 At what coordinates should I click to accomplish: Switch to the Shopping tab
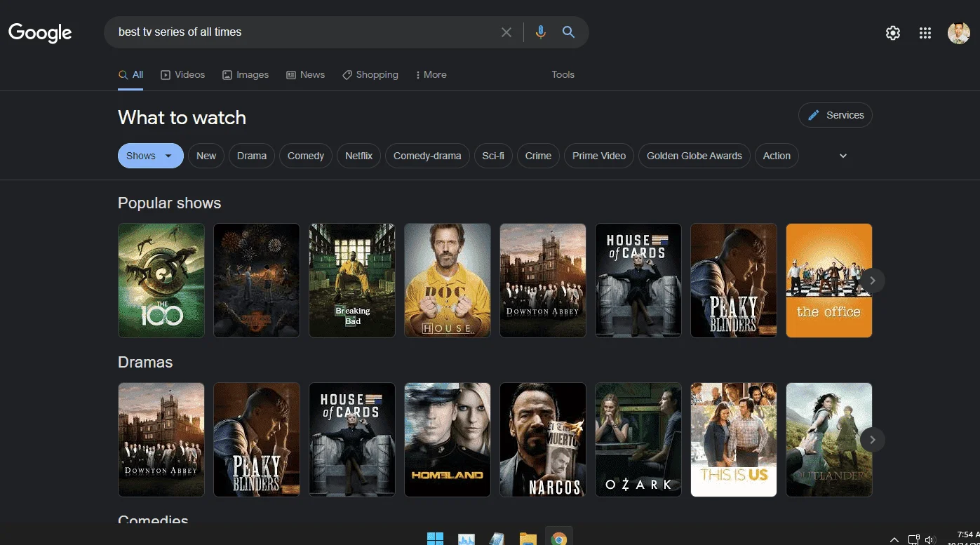pos(370,75)
